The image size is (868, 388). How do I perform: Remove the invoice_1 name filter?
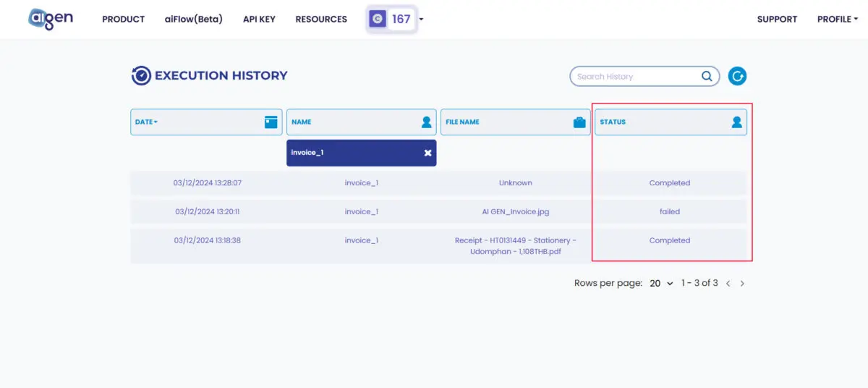[427, 153]
